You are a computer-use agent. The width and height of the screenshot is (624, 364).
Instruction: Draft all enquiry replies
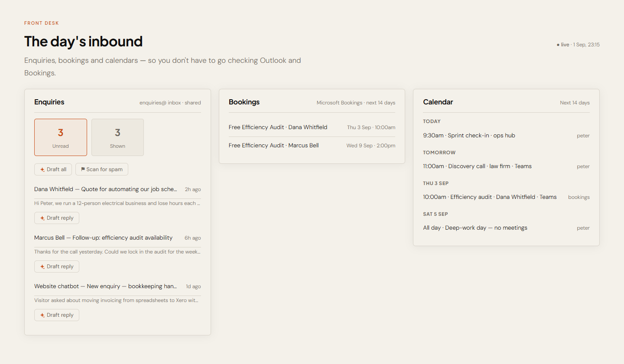click(x=53, y=169)
